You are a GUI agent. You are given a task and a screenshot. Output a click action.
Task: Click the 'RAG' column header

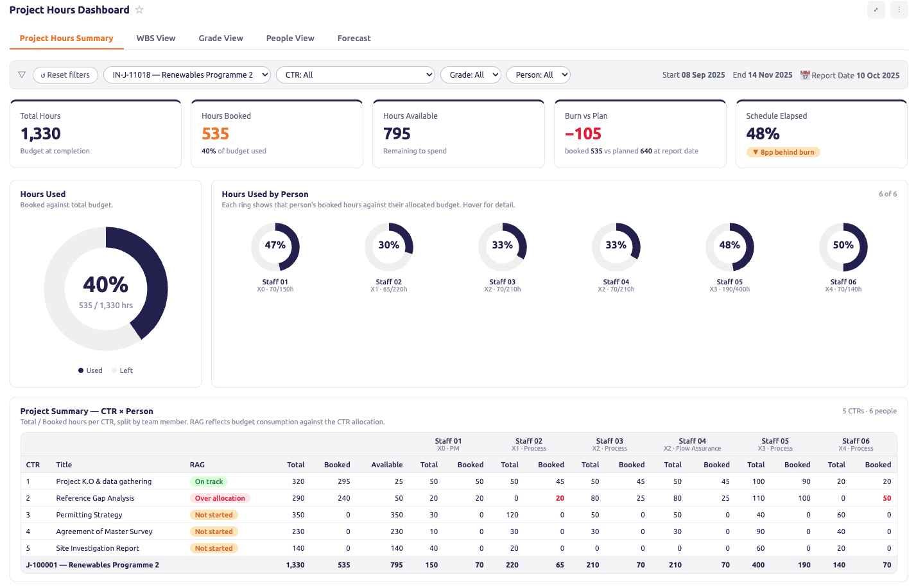point(197,465)
